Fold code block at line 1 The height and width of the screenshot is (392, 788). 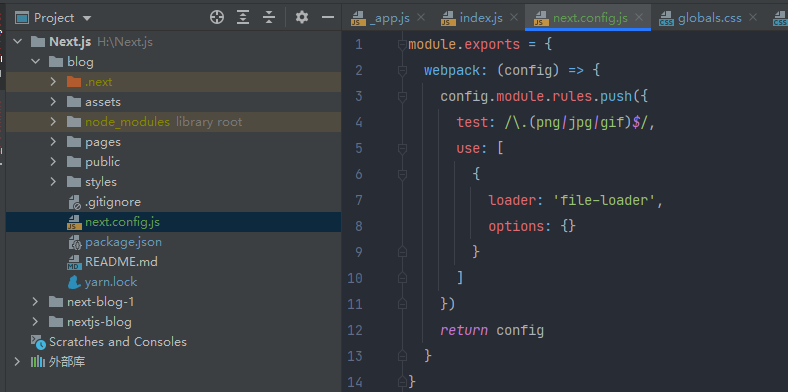tap(402, 45)
